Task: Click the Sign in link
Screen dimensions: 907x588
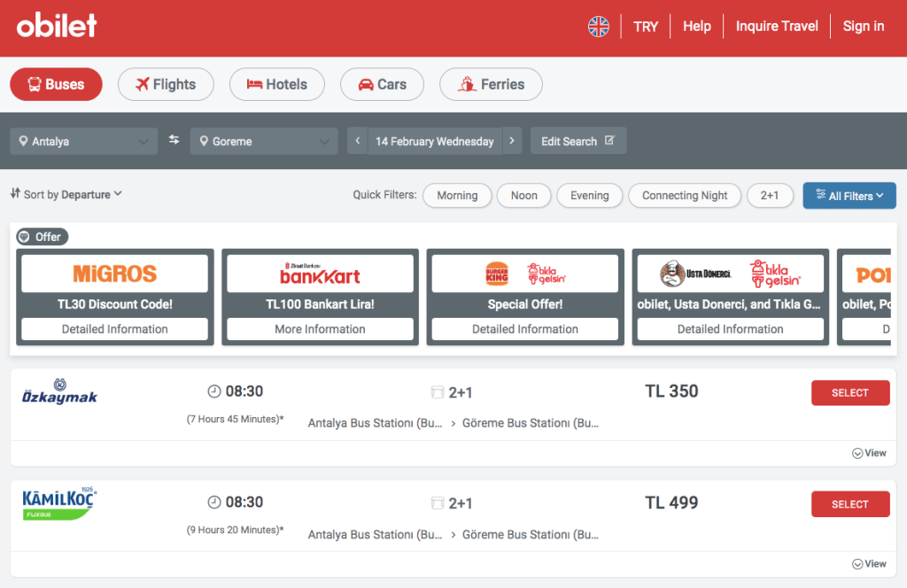Action: coord(863,27)
